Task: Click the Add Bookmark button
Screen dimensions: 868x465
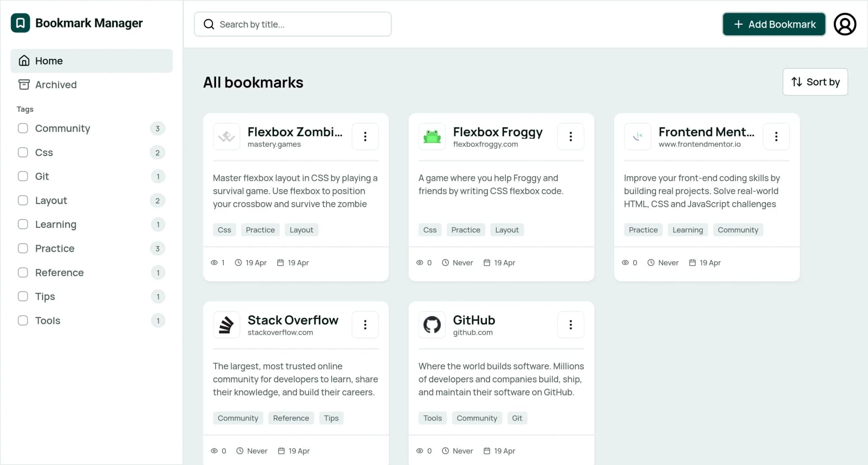Action: tap(774, 24)
